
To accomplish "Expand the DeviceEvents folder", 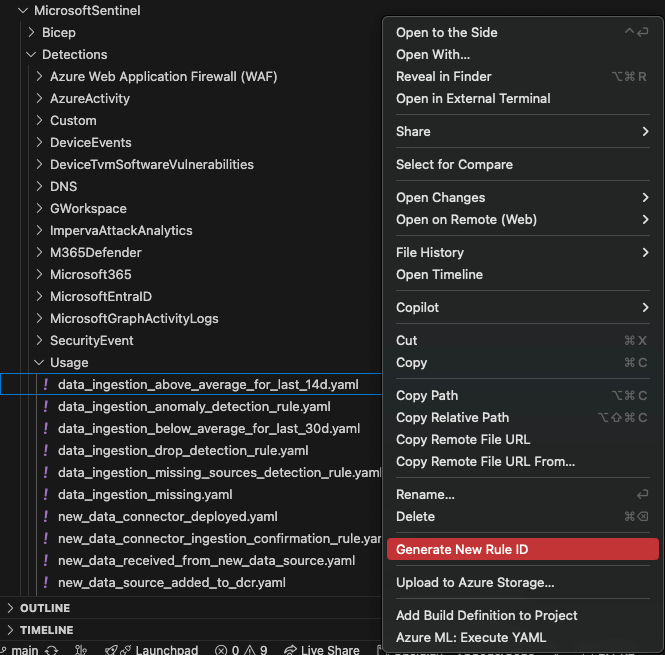I will tap(39, 143).
